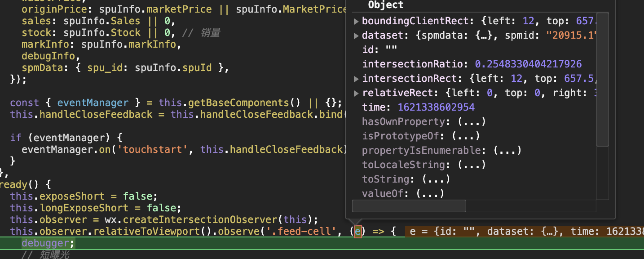Click the this.longExposeShort assignment
Screen dimensions: 644x259
click(x=96, y=208)
